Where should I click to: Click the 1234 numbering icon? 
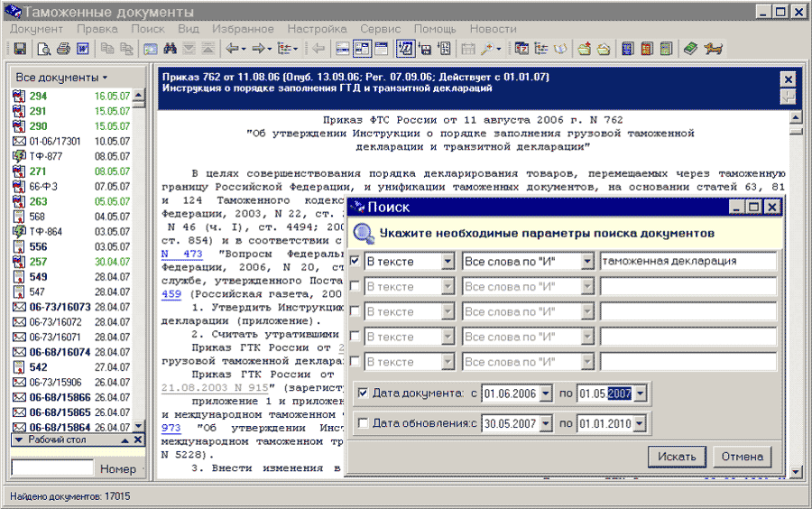coord(444,49)
